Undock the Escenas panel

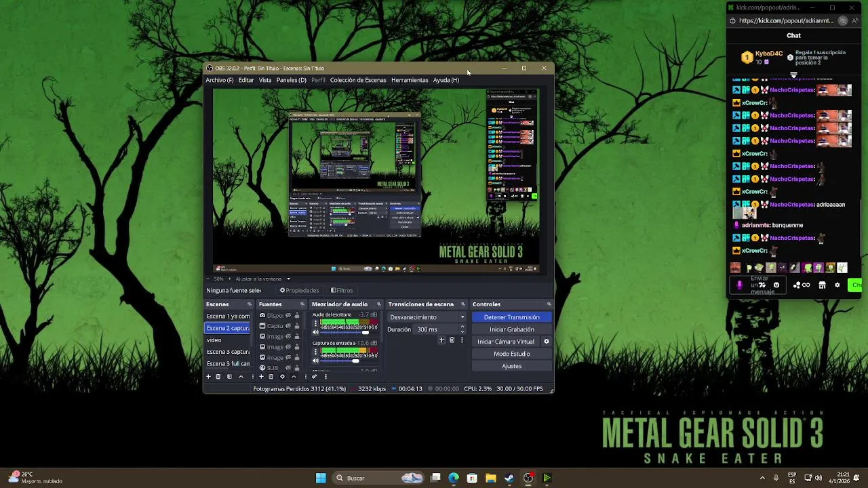[250, 304]
